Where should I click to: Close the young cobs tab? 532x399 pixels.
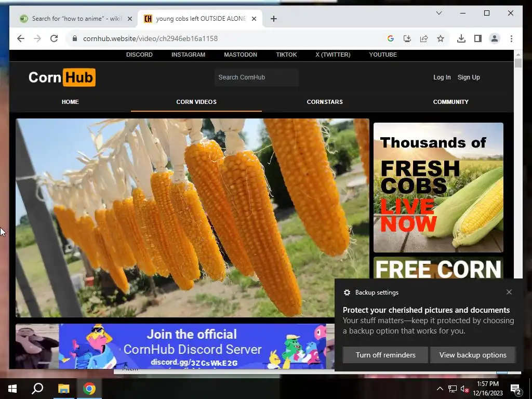click(254, 19)
